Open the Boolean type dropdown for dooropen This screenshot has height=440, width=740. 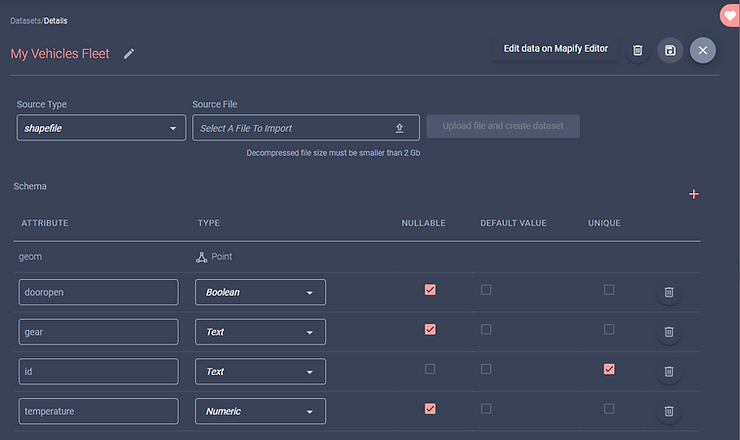tap(260, 292)
